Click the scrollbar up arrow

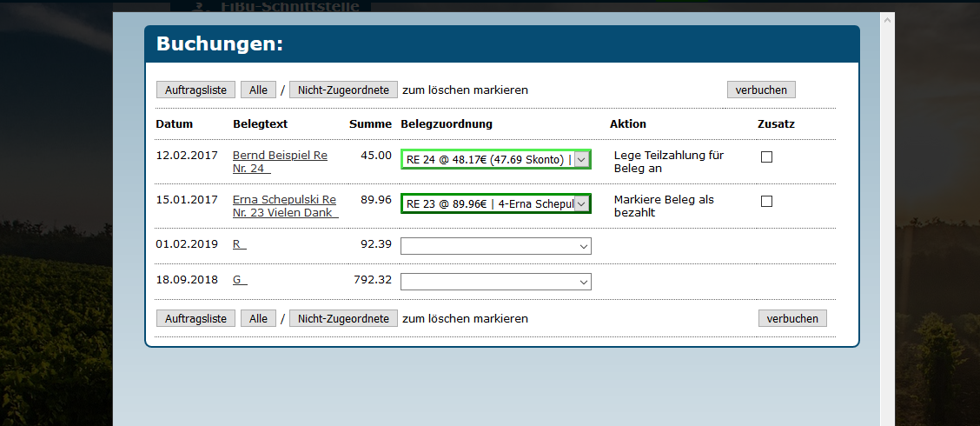pyautogui.click(x=887, y=19)
